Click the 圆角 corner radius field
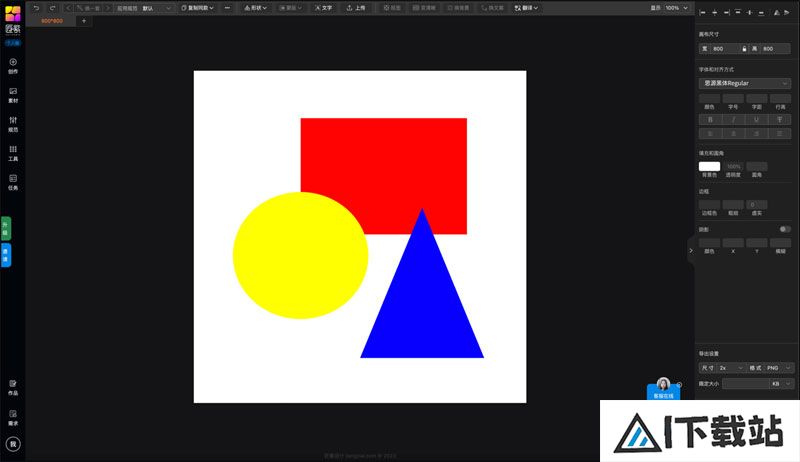Image resolution: width=800 pixels, height=462 pixels. (757, 167)
